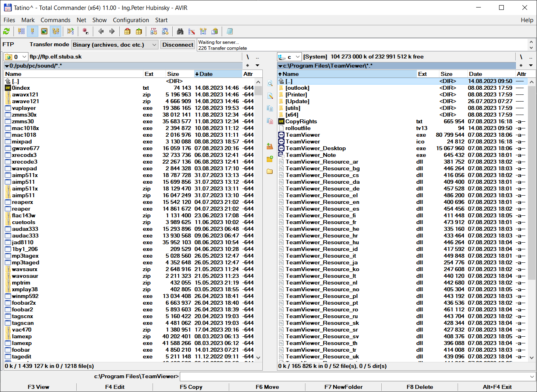Click the green Reread source refresh icon
The height and width of the screenshot is (392, 537).
pyautogui.click(x=6, y=31)
